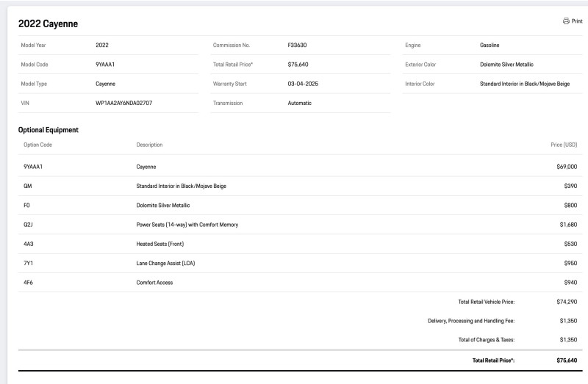This screenshot has height=384, width=588.
Task: Select the $800 price
Action: coord(570,206)
